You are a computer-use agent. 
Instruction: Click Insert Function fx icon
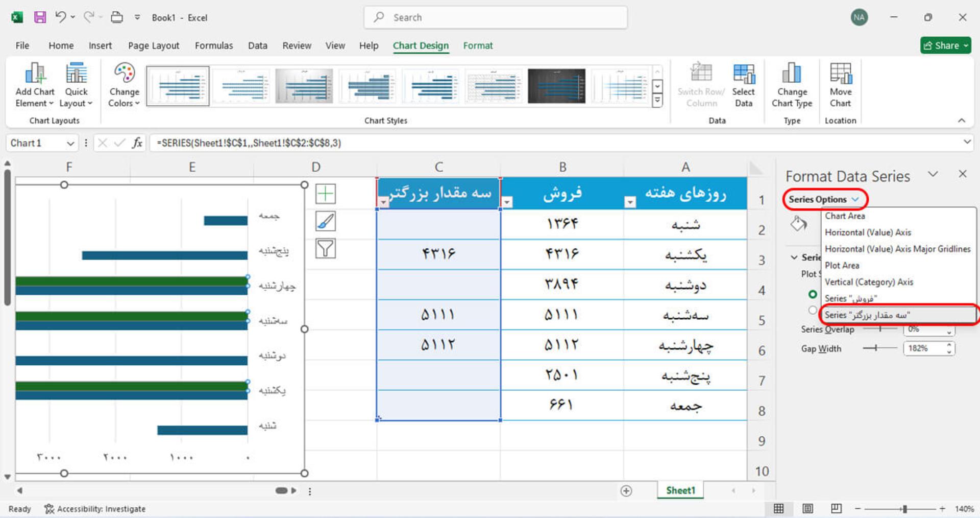(137, 143)
